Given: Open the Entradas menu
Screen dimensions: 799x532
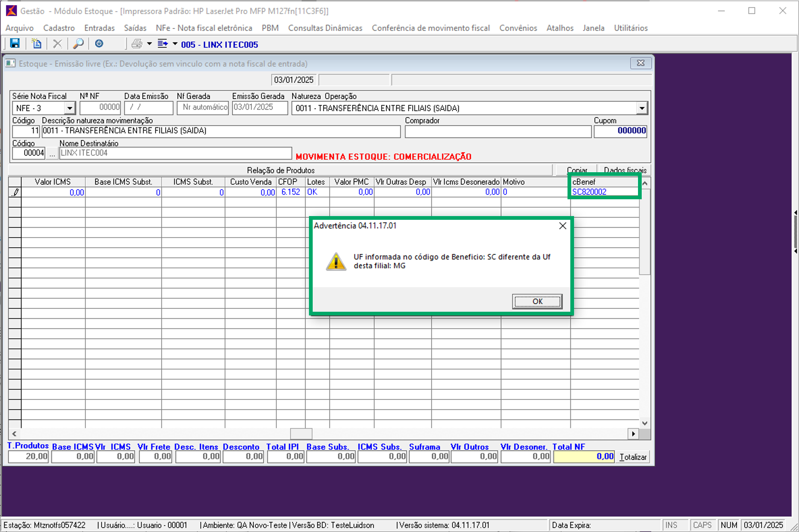Looking at the screenshot, I should (99, 28).
